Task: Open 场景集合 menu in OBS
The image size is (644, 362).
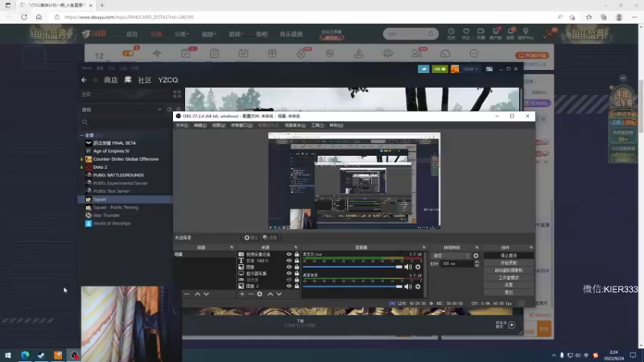Action: 295,125
